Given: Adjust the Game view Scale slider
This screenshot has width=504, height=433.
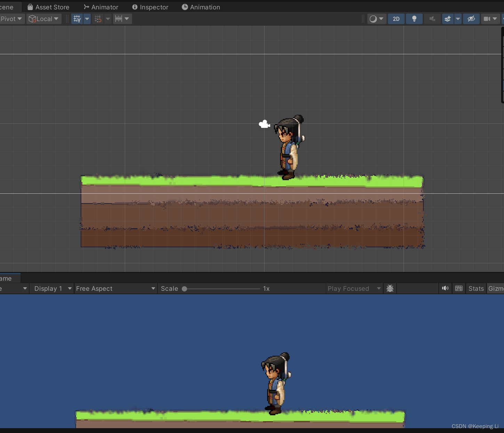Looking at the screenshot, I should click(x=222, y=289).
